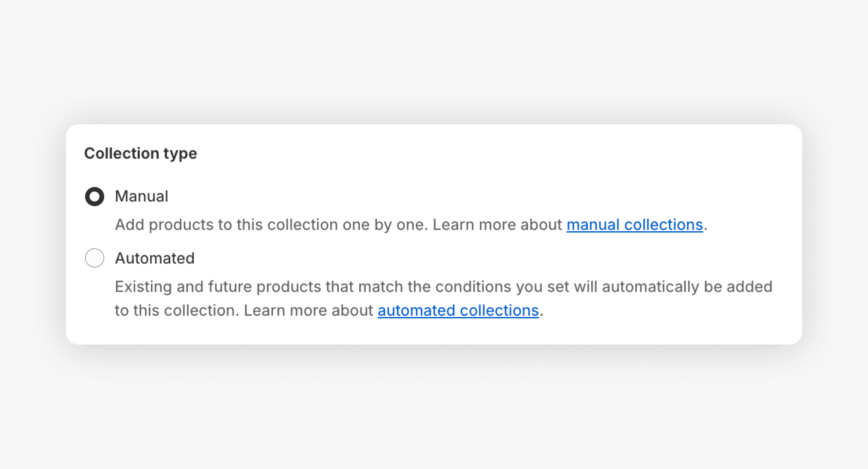This screenshot has height=469, width=868.
Task: Click "to this collection." on the last line
Action: coord(177,311)
